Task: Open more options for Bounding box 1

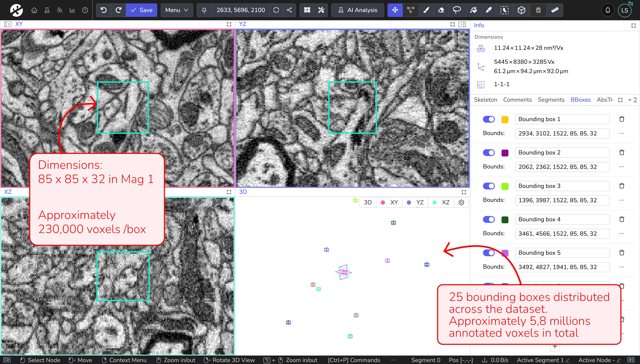Action: [622, 133]
